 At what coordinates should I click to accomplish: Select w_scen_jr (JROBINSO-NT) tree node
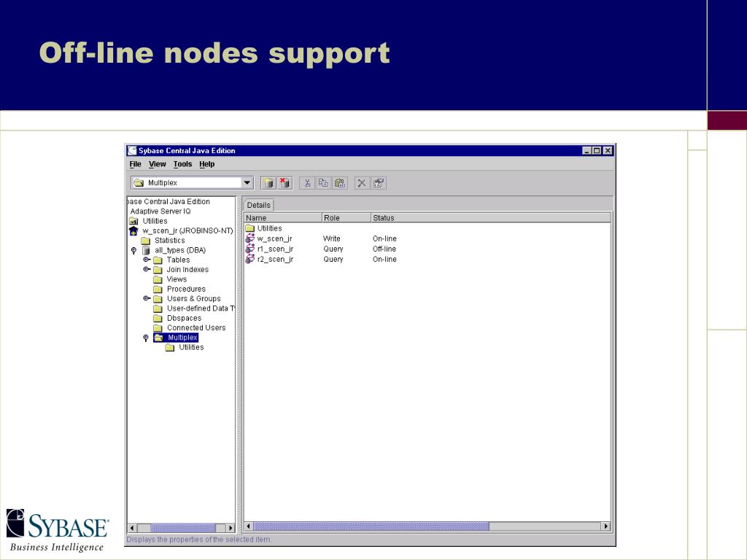pyautogui.click(x=187, y=230)
